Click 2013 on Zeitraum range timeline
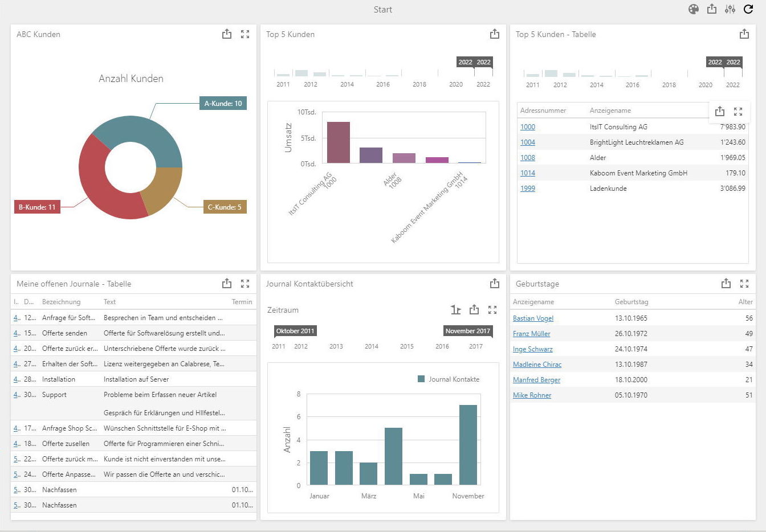This screenshot has height=532, width=766. pyautogui.click(x=336, y=346)
